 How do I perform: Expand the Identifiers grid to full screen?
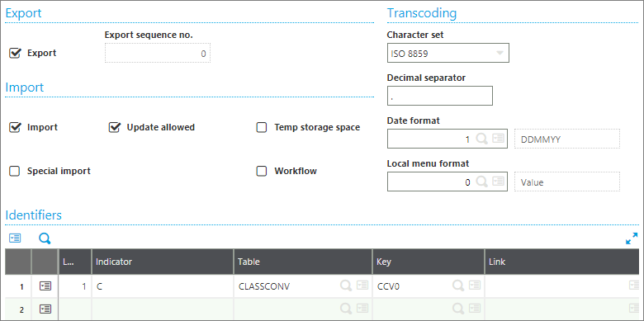[x=632, y=238]
